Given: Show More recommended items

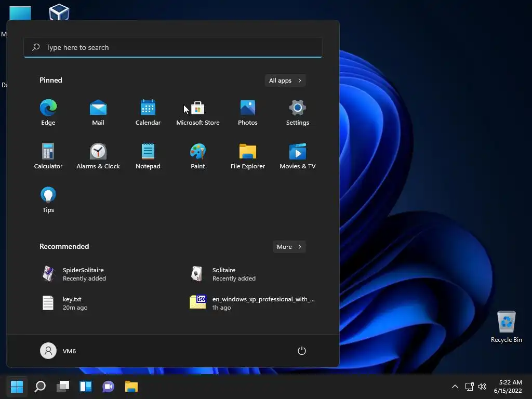Looking at the screenshot, I should click(x=289, y=247).
